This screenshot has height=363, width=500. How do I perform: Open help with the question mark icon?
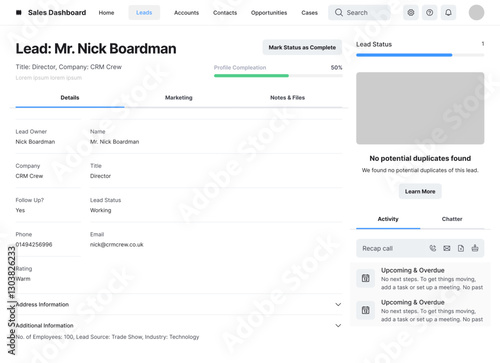(x=430, y=13)
